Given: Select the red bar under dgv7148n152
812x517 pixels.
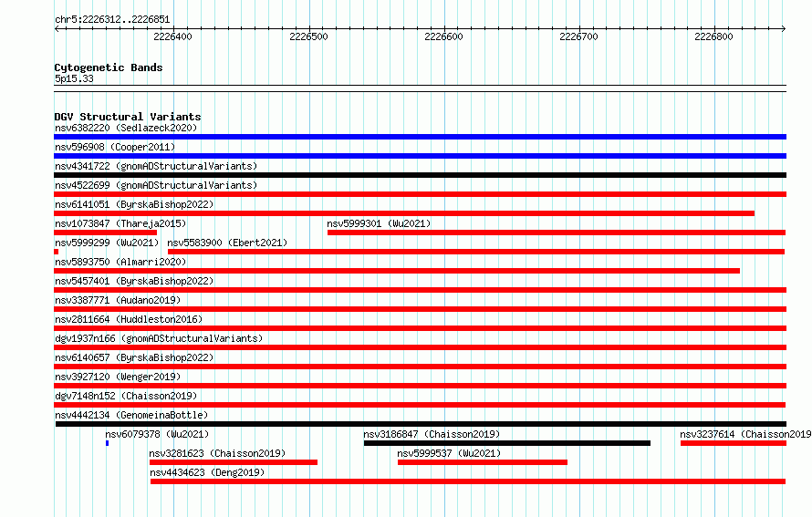Looking at the screenshot, I should 420,405.
